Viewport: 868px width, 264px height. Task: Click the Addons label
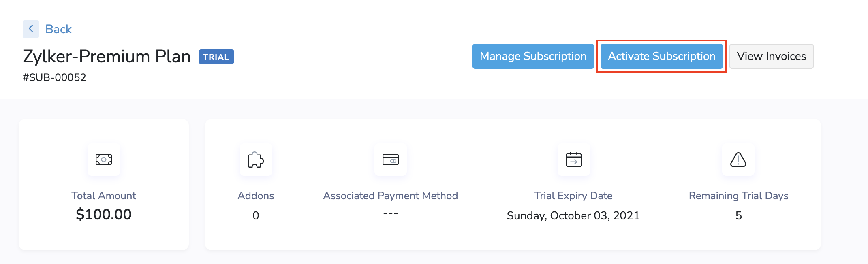click(x=256, y=196)
